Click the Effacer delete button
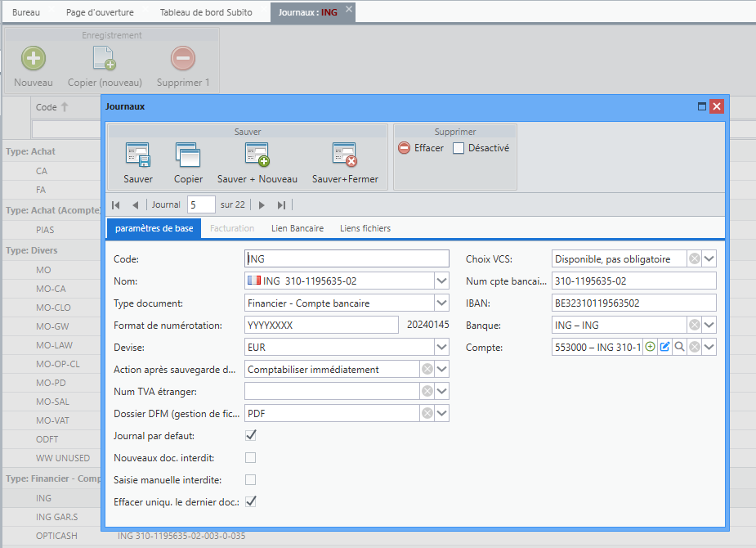 point(421,148)
